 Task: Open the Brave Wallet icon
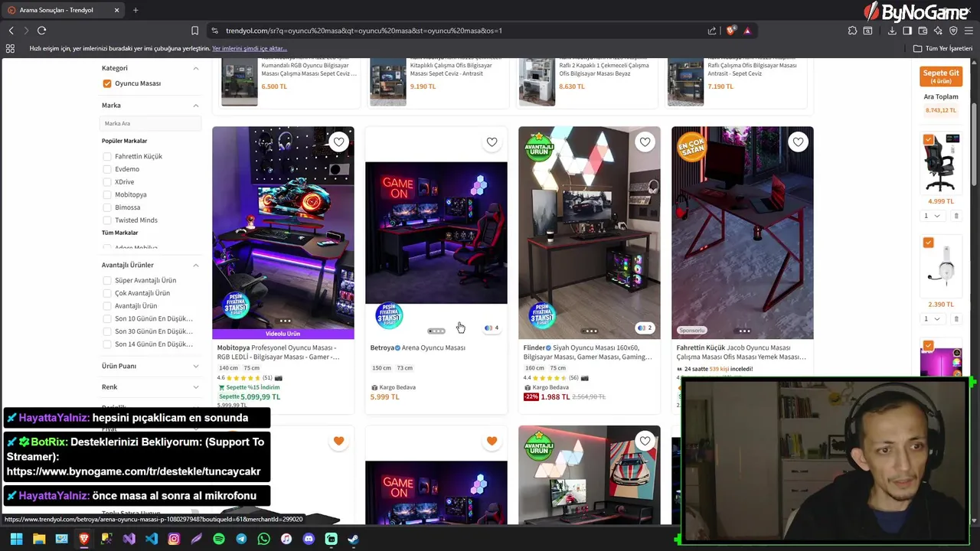click(923, 31)
